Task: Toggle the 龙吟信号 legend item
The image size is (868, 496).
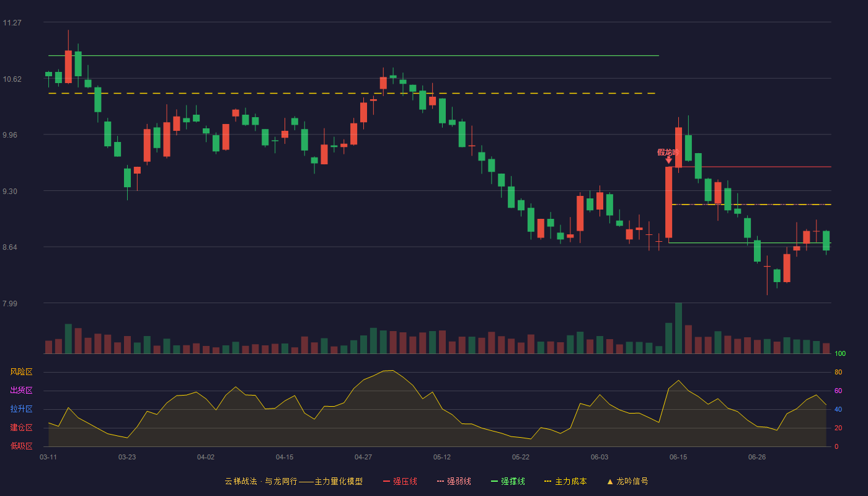Action: (627, 481)
